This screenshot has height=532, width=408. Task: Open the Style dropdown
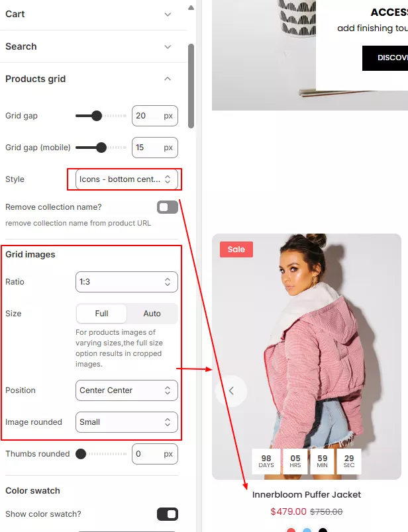[127, 179]
